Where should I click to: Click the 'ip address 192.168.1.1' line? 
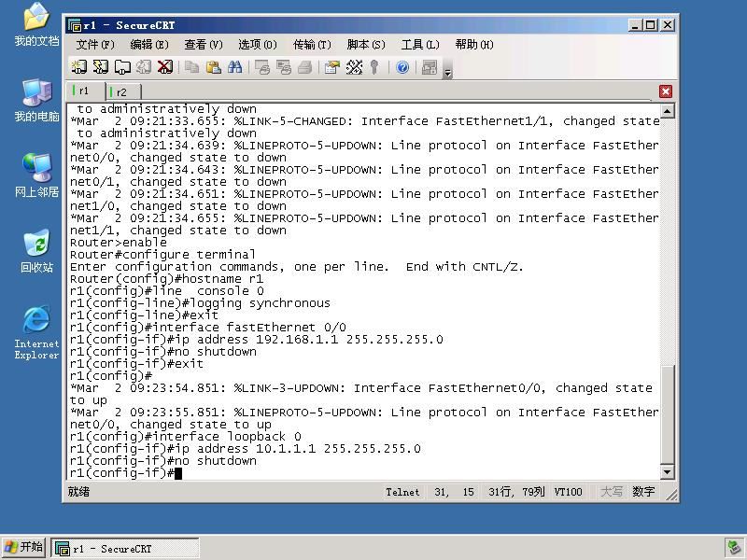pos(256,340)
